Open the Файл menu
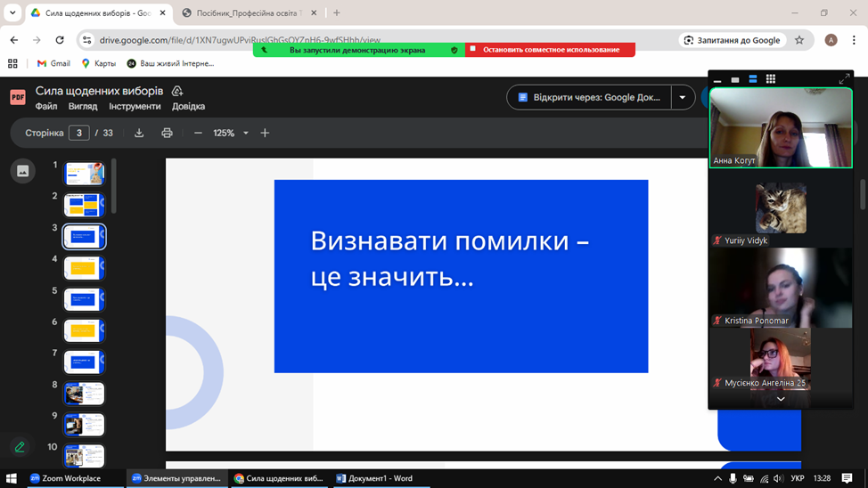This screenshot has height=488, width=868. pyautogui.click(x=46, y=106)
